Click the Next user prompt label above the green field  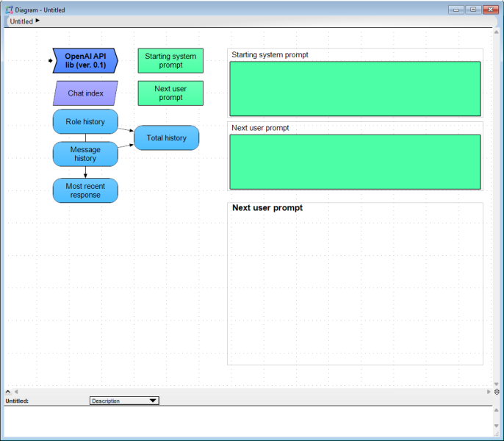[260, 128]
